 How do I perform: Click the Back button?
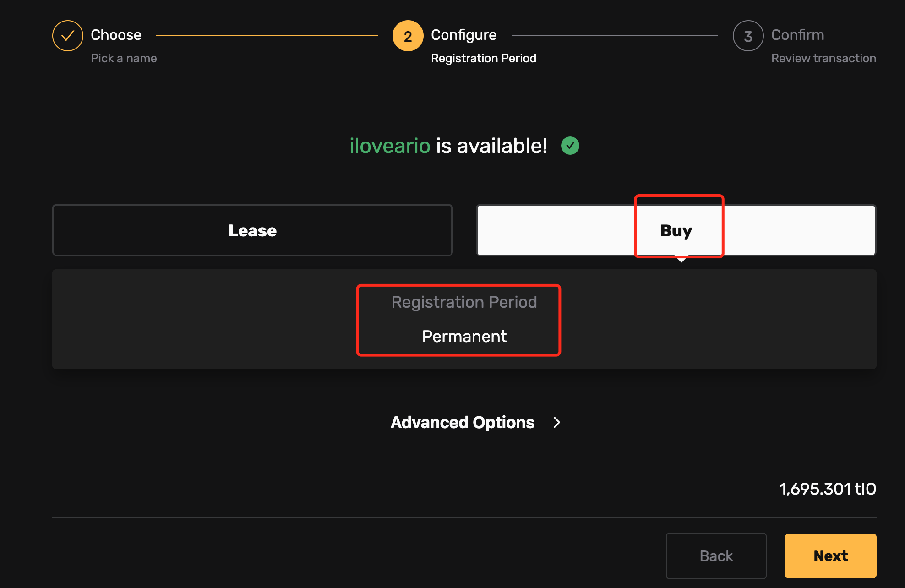tap(716, 555)
